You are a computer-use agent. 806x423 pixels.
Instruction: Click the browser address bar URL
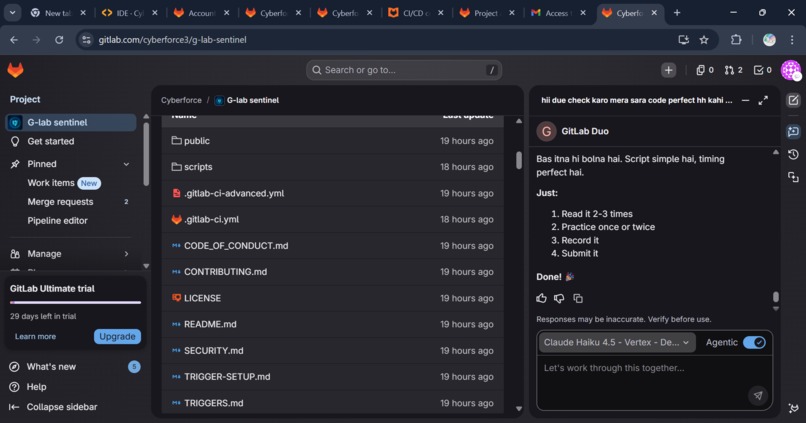click(173, 40)
